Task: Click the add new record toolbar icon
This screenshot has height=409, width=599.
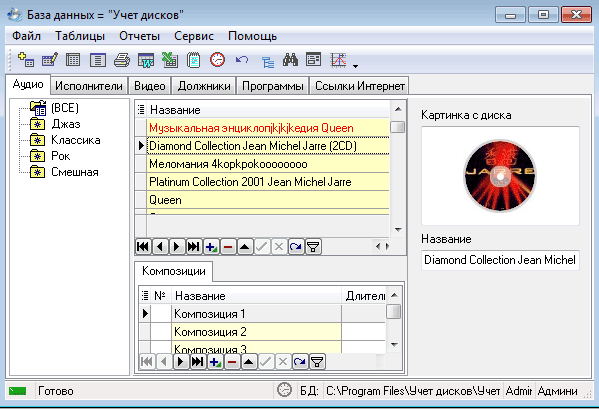Action: [x=26, y=60]
